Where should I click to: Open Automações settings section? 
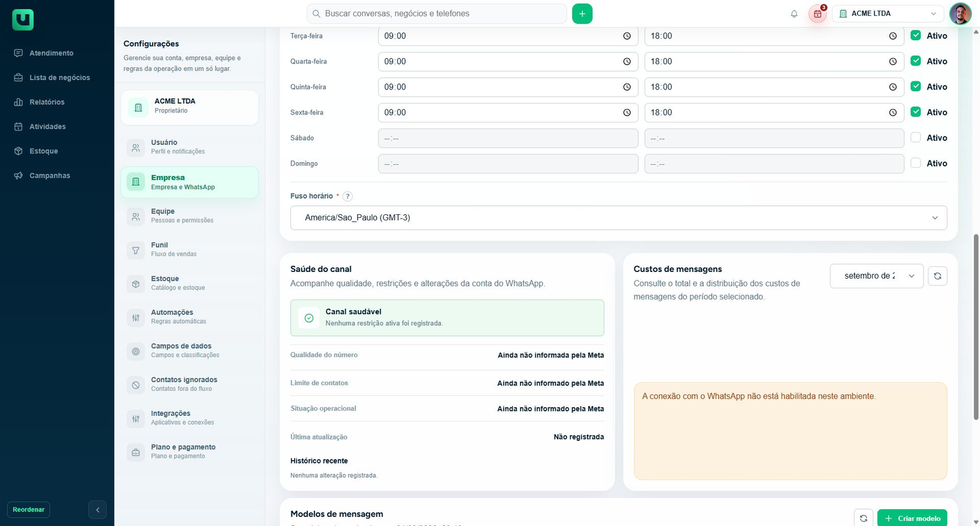[190, 317]
